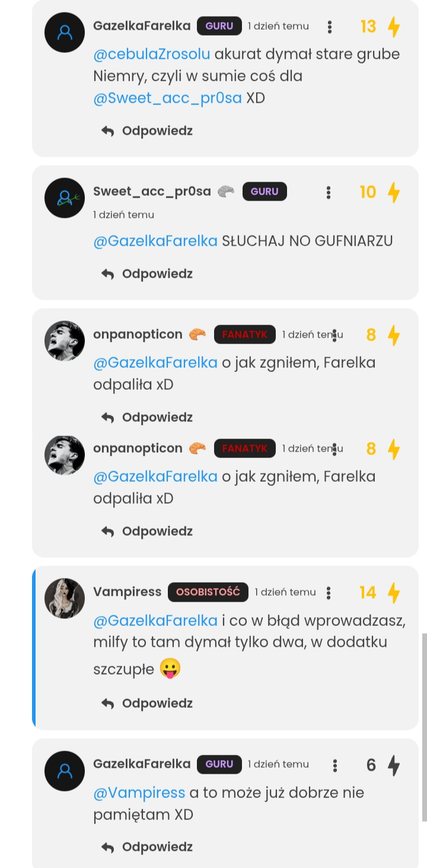427x868 pixels.
Task: Toggle the lightning upvote on Vampiress's comment
Action: coord(393,593)
